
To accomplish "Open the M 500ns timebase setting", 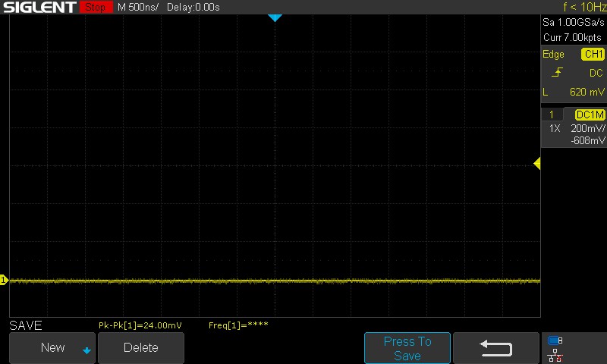I will coord(138,7).
